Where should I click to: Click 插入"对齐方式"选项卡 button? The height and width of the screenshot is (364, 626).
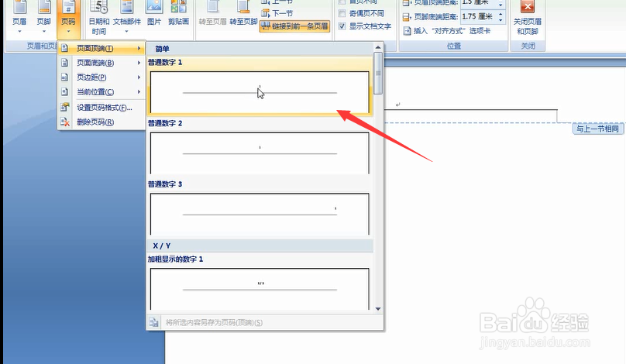(x=447, y=31)
